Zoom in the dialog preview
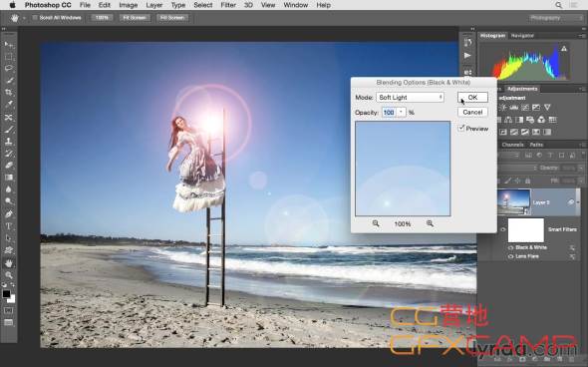The width and height of the screenshot is (588, 367). pos(430,223)
